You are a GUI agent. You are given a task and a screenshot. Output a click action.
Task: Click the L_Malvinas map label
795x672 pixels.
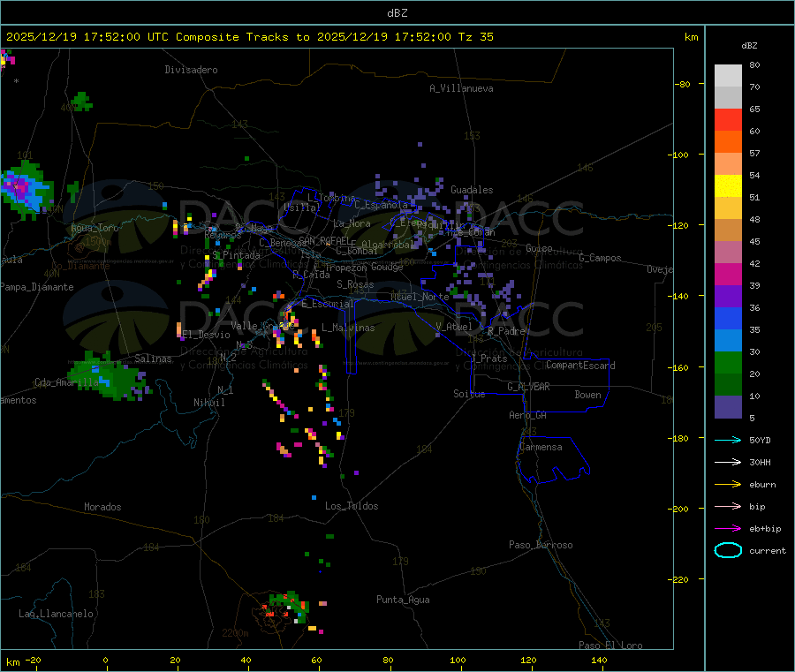348,328
